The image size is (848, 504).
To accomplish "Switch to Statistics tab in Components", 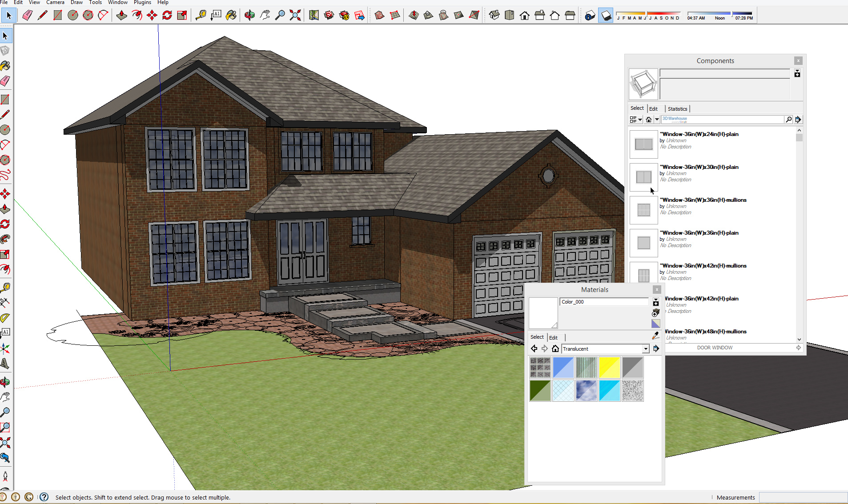I will (x=677, y=108).
